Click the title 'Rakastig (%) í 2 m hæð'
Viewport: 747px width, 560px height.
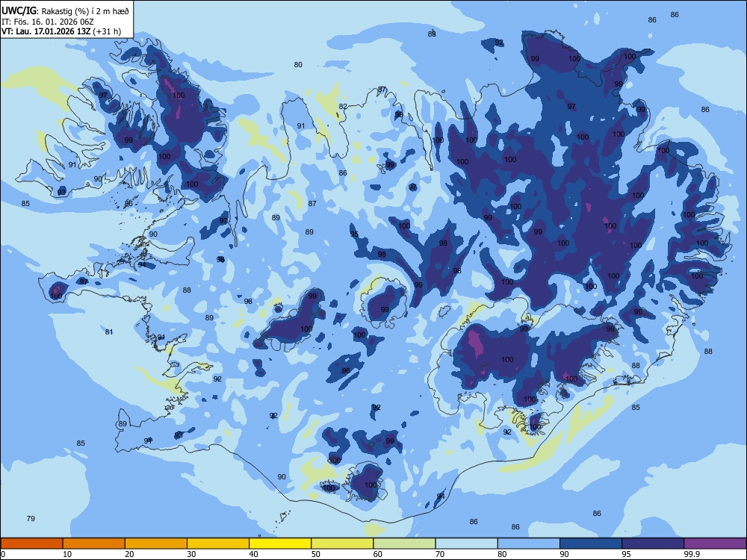pos(85,11)
